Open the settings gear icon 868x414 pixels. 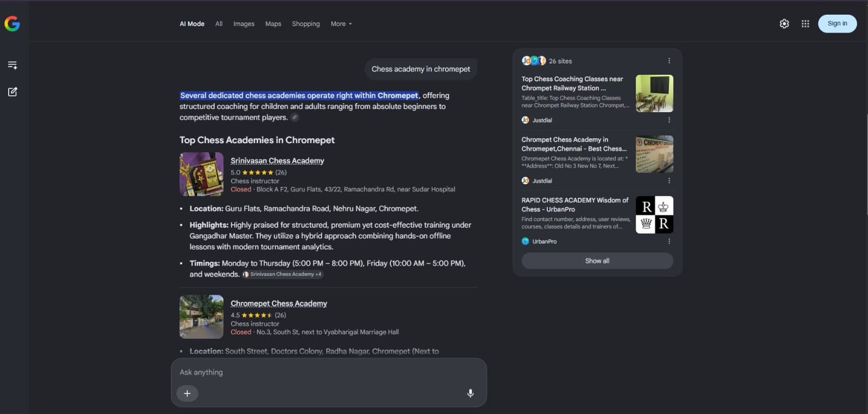(784, 24)
